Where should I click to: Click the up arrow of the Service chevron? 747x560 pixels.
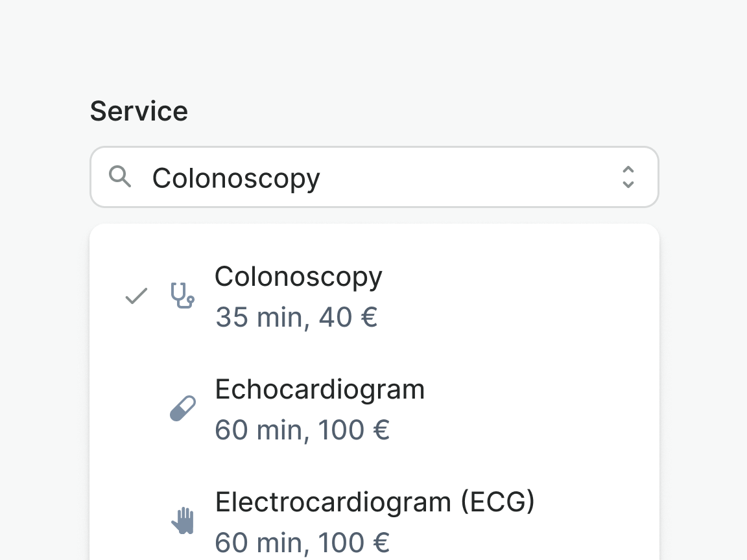[628, 170]
